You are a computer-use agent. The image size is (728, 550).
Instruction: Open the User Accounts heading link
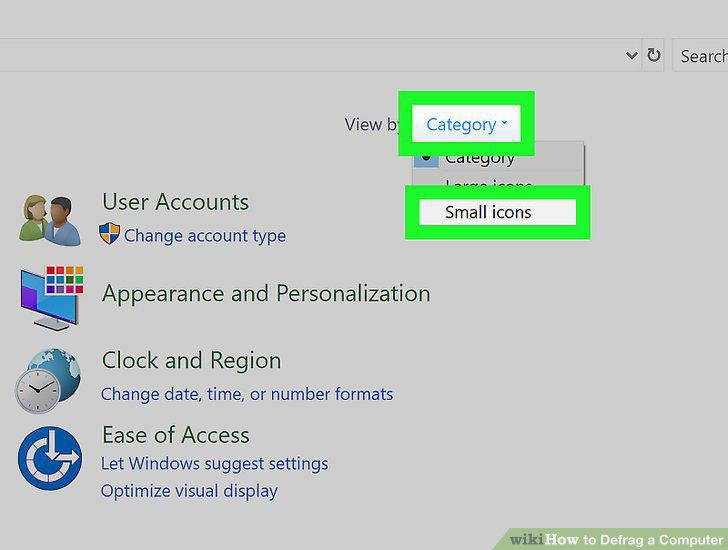(176, 202)
